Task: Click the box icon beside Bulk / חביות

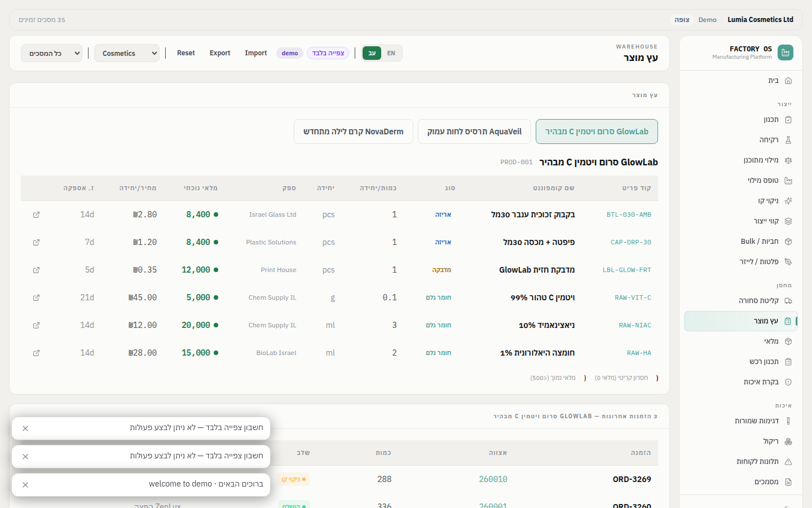Action: click(788, 242)
